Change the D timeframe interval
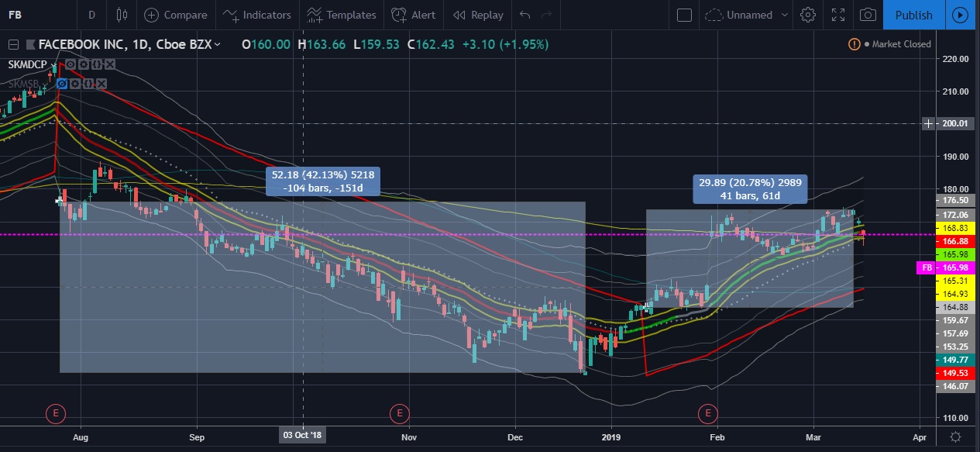Image resolution: width=980 pixels, height=452 pixels. [92, 15]
